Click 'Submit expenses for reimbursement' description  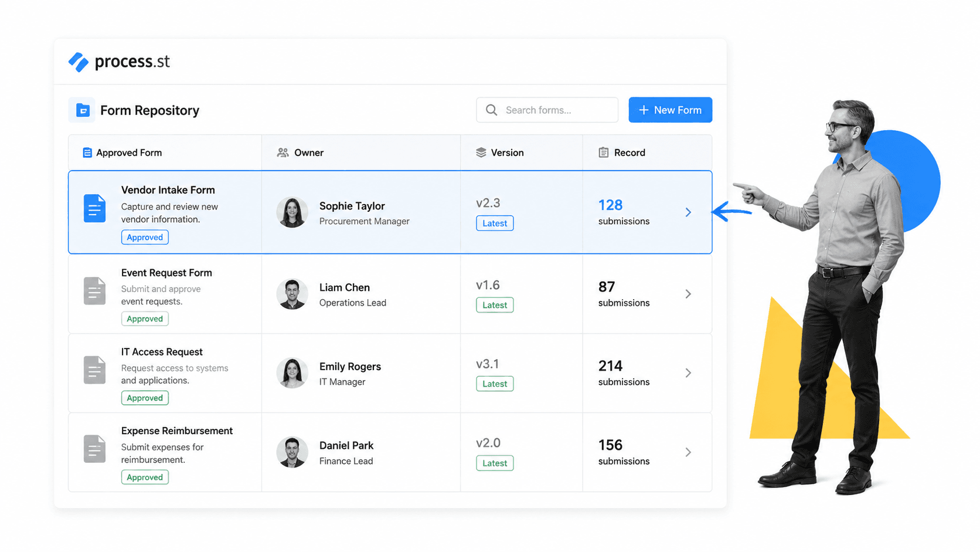pos(162,453)
